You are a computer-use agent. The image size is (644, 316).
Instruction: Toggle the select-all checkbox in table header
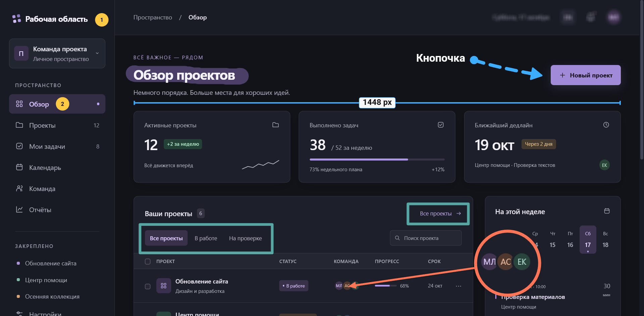coord(148,261)
